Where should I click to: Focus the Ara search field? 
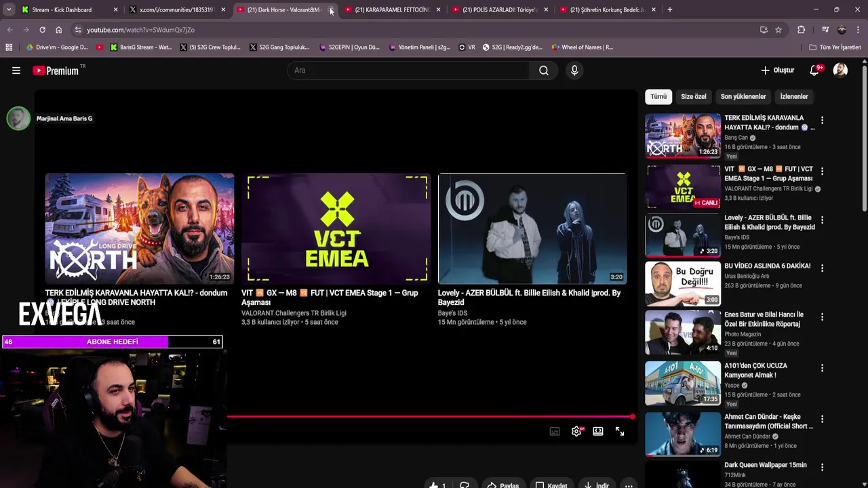(x=409, y=70)
